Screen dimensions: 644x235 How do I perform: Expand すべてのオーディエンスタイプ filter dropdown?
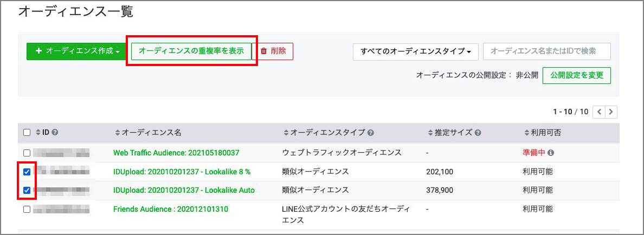coord(415,51)
